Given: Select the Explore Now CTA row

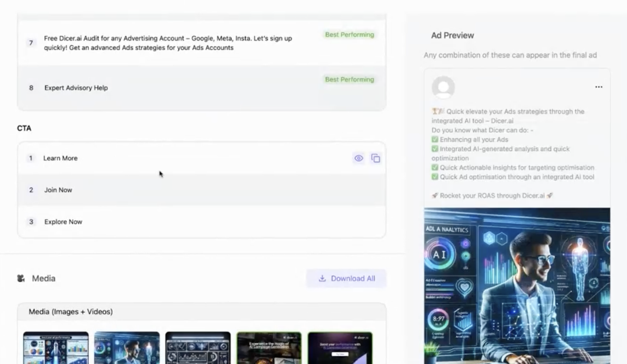Looking at the screenshot, I should click(202, 221).
